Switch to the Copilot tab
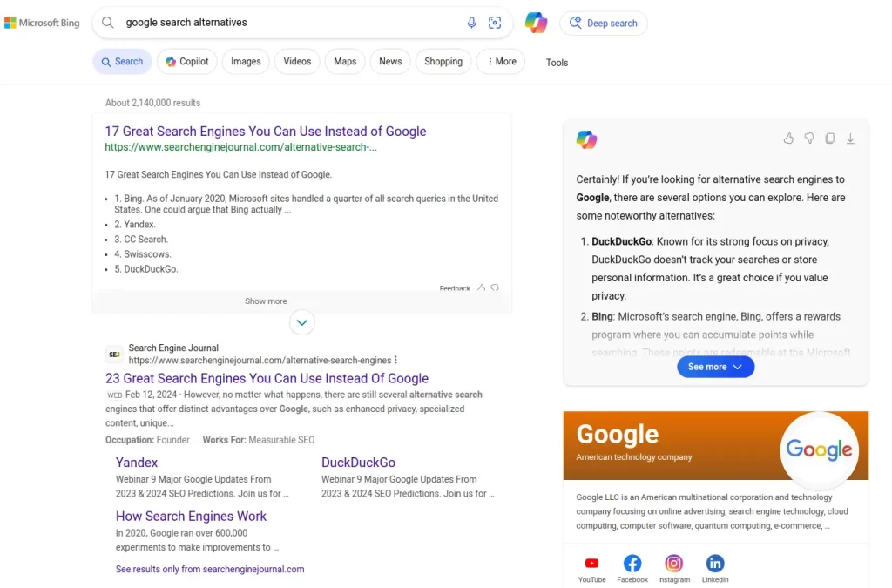This screenshot has height=588, width=892. pyautogui.click(x=187, y=62)
